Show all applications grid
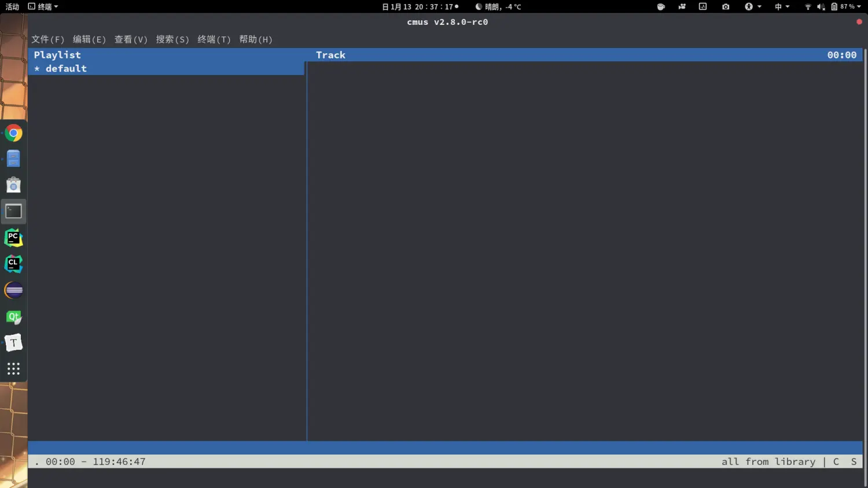868x488 pixels. [13, 369]
